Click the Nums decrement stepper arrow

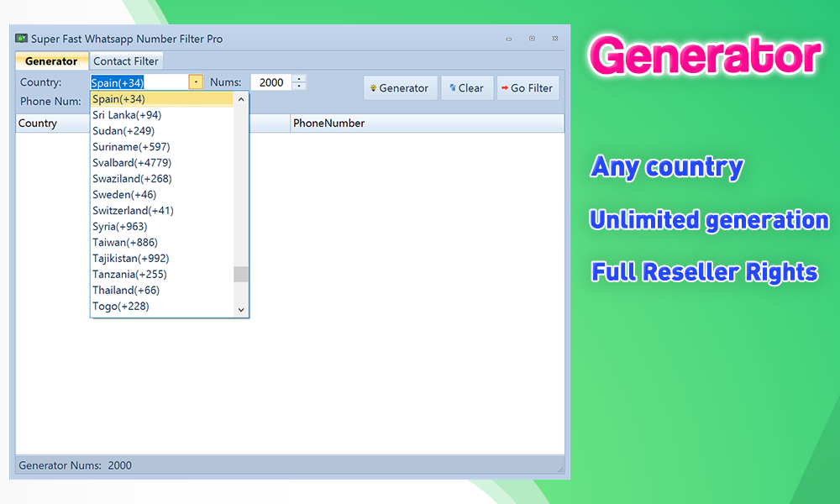299,86
